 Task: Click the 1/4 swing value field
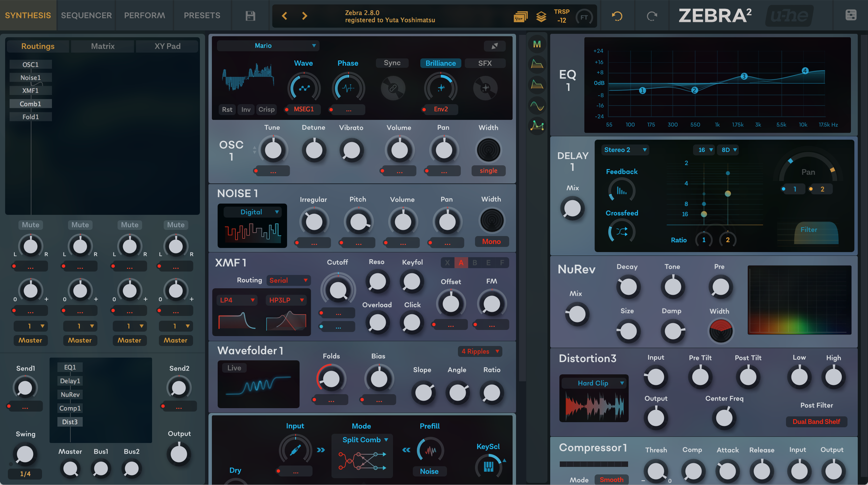[x=25, y=474]
